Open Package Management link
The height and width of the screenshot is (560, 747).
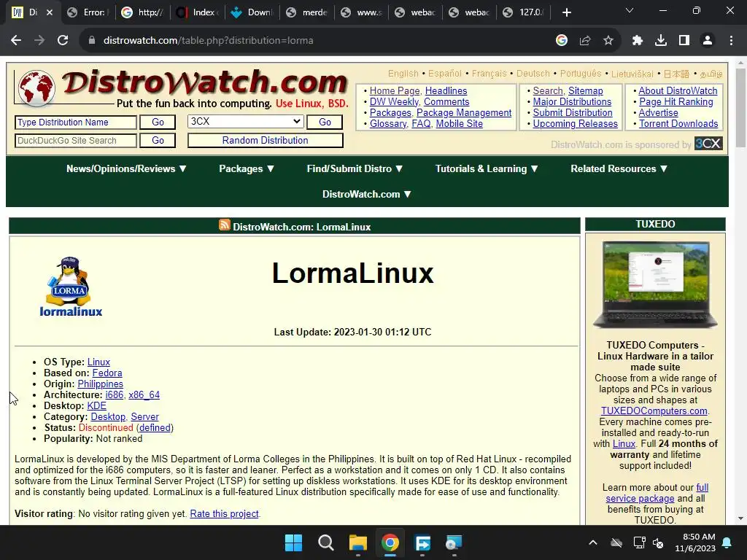[464, 112]
